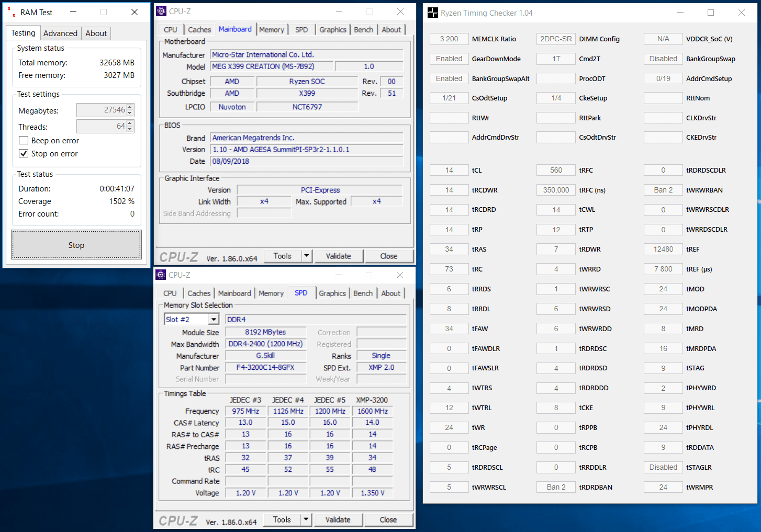Click the tRFC value box showing 560
Image resolution: width=761 pixels, height=532 pixels.
click(556, 170)
